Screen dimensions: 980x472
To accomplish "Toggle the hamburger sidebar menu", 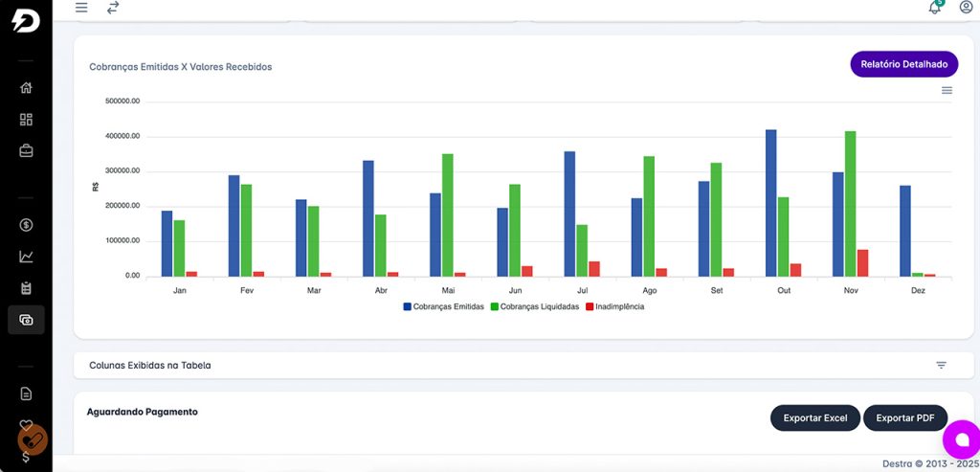I will (x=81, y=8).
